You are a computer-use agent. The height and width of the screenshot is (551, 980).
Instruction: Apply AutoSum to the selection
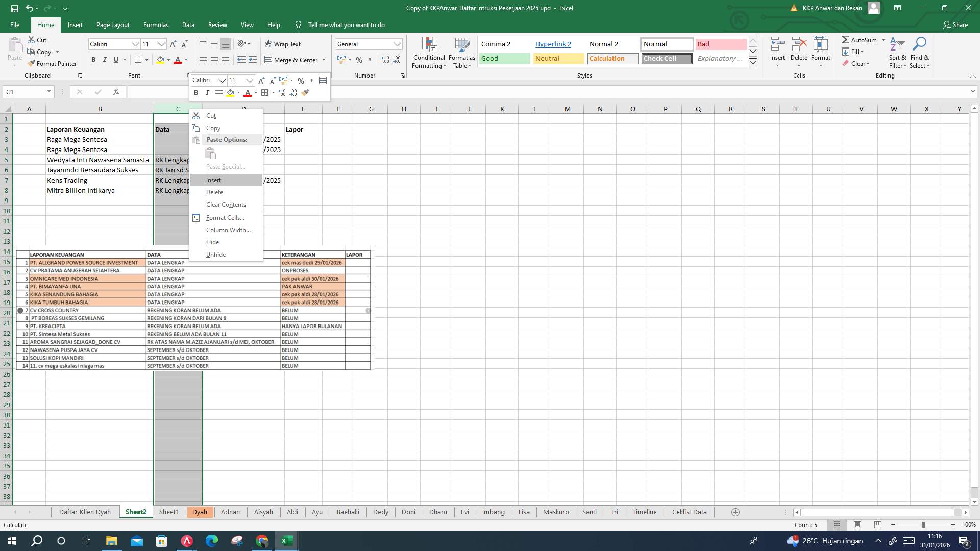click(x=863, y=40)
